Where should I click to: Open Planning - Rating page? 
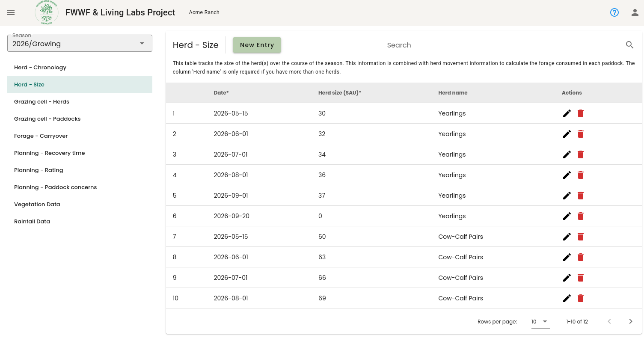coord(80,170)
